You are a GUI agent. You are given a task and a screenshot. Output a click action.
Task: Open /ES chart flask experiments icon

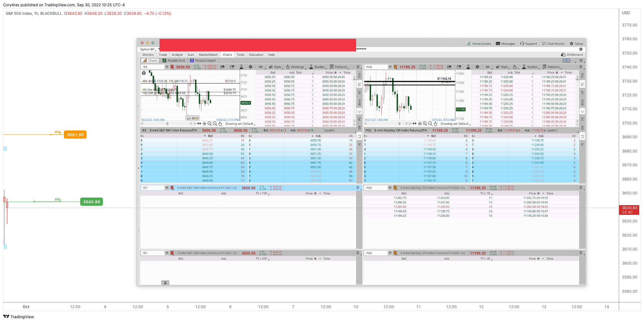pyautogui.click(x=241, y=67)
